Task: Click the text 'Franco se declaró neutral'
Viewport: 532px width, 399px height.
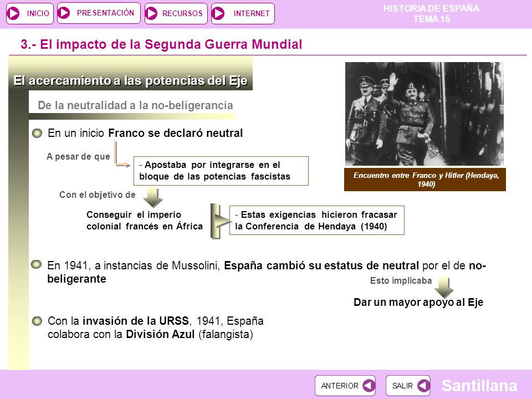Action: pos(176,133)
